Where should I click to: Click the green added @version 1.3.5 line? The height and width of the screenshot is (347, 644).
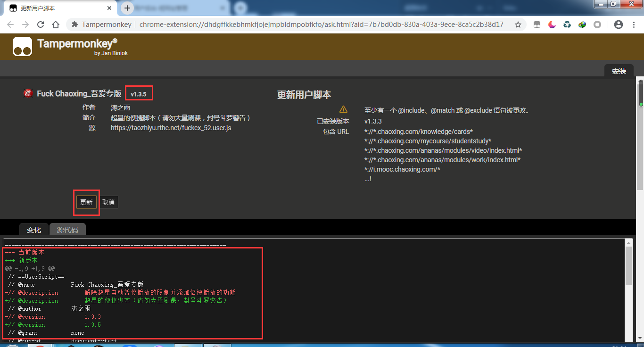tap(53, 325)
